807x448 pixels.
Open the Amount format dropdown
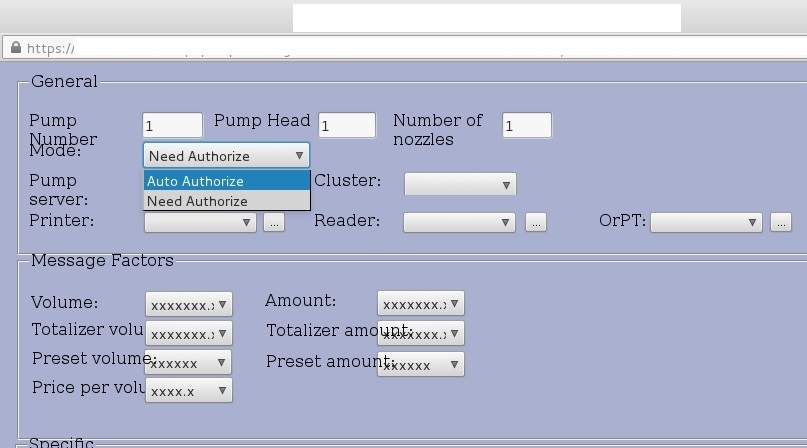(x=420, y=304)
